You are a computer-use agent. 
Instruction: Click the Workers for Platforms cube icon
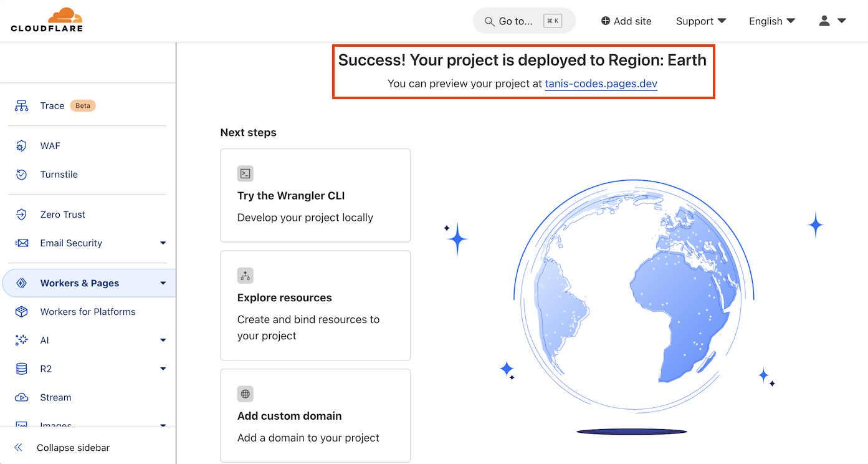pos(21,311)
